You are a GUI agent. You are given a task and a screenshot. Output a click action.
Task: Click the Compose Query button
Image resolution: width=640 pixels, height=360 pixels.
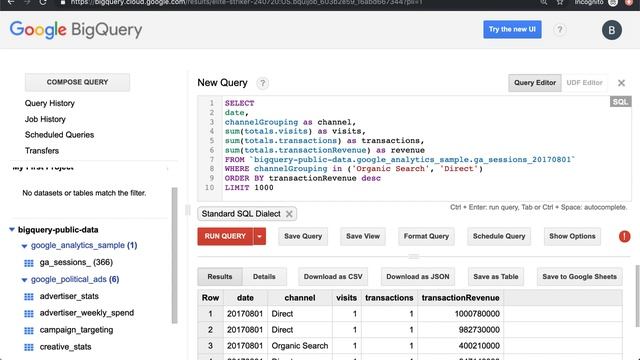point(78,82)
